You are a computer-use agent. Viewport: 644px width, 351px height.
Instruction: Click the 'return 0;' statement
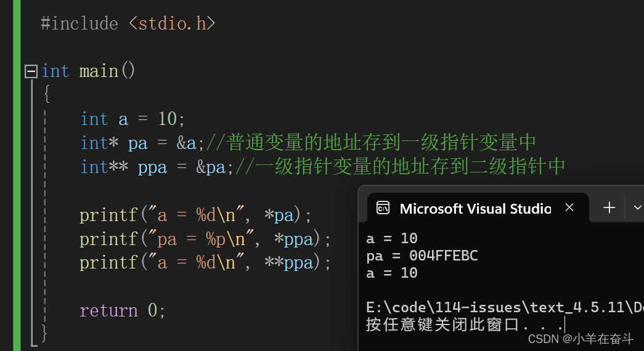(x=123, y=310)
